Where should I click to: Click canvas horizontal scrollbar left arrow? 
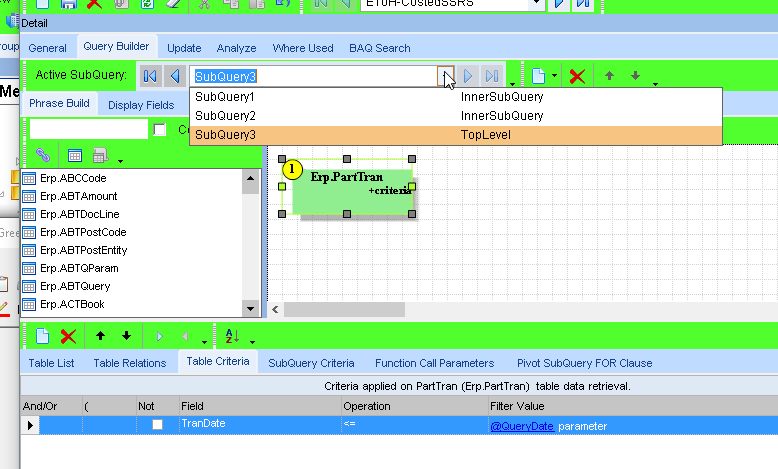click(275, 309)
